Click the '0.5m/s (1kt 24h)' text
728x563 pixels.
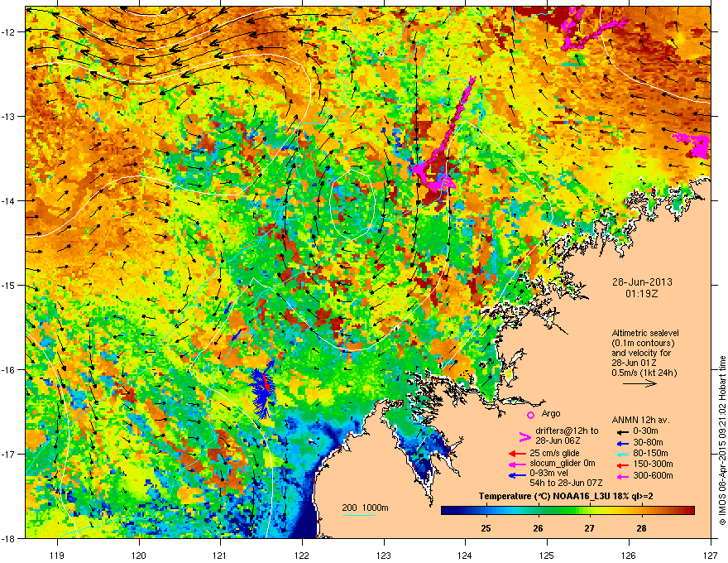click(x=644, y=373)
